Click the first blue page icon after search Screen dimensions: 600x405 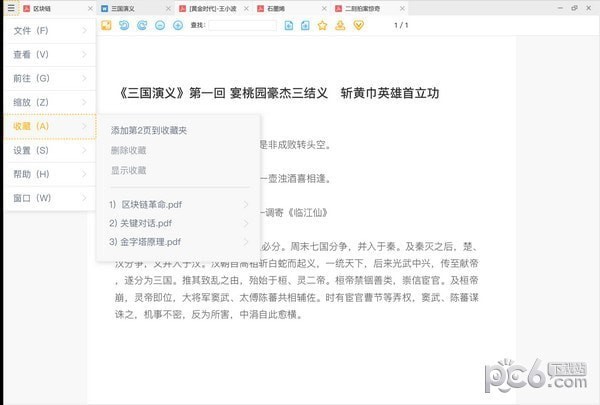coord(289,25)
